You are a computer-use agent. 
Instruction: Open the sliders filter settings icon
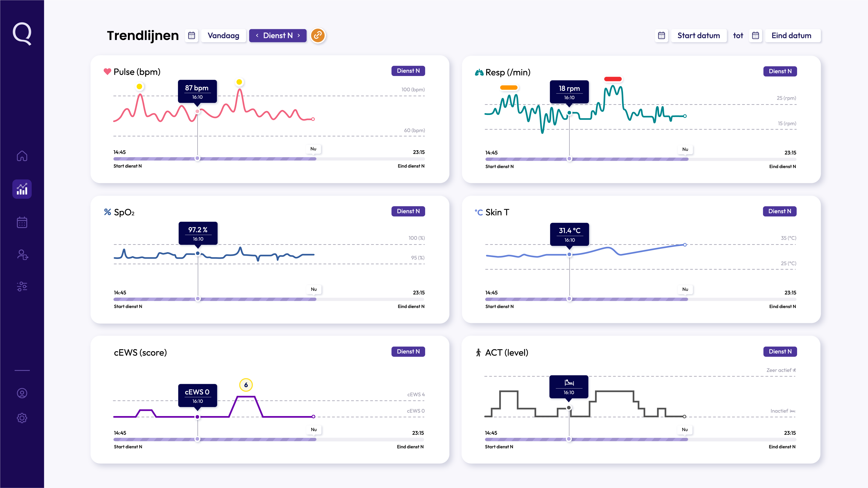tap(22, 286)
